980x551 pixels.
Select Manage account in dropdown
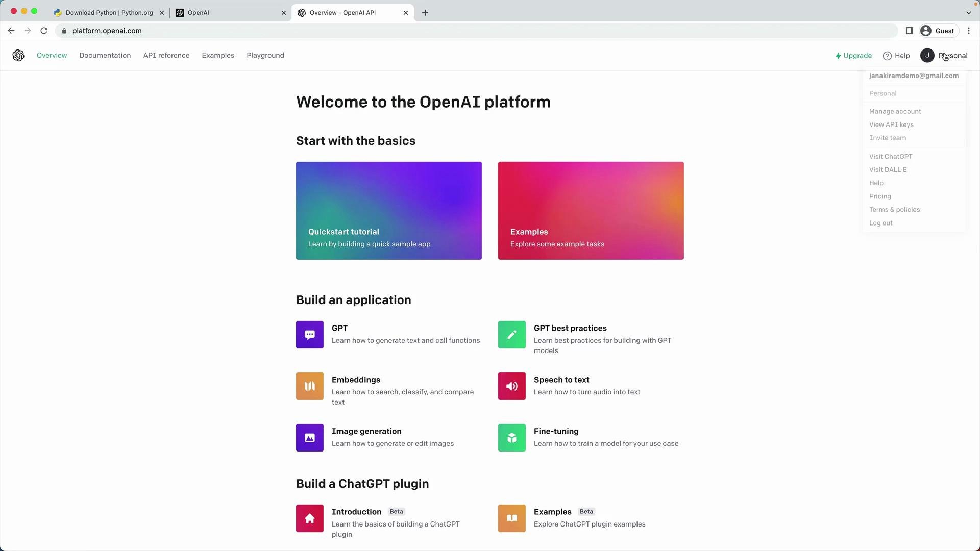pyautogui.click(x=895, y=111)
